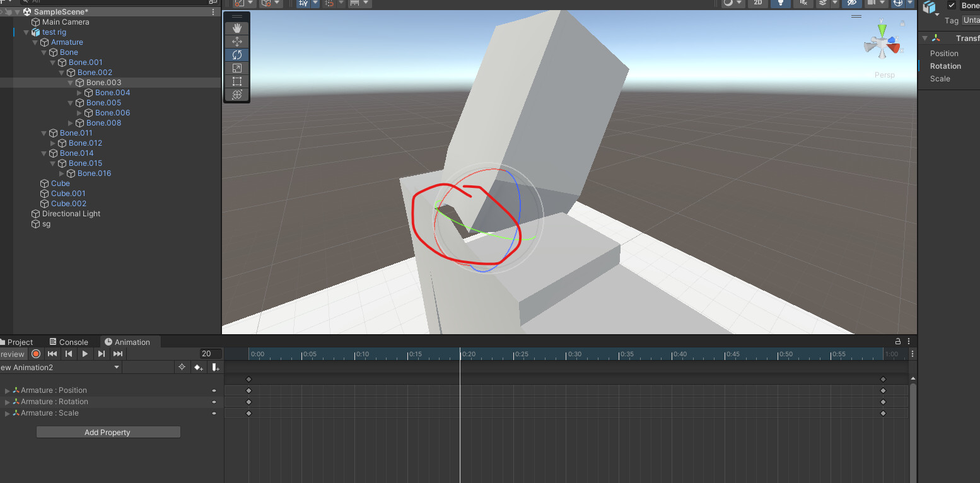The height and width of the screenshot is (483, 980).
Task: Open the New Animation2 clip dropdown
Action: (115, 367)
